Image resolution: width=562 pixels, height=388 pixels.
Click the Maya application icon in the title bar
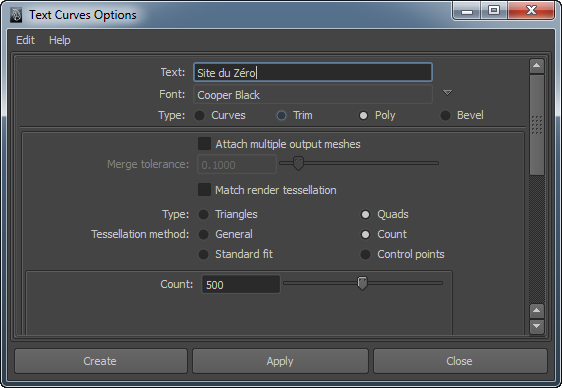[x=15, y=15]
